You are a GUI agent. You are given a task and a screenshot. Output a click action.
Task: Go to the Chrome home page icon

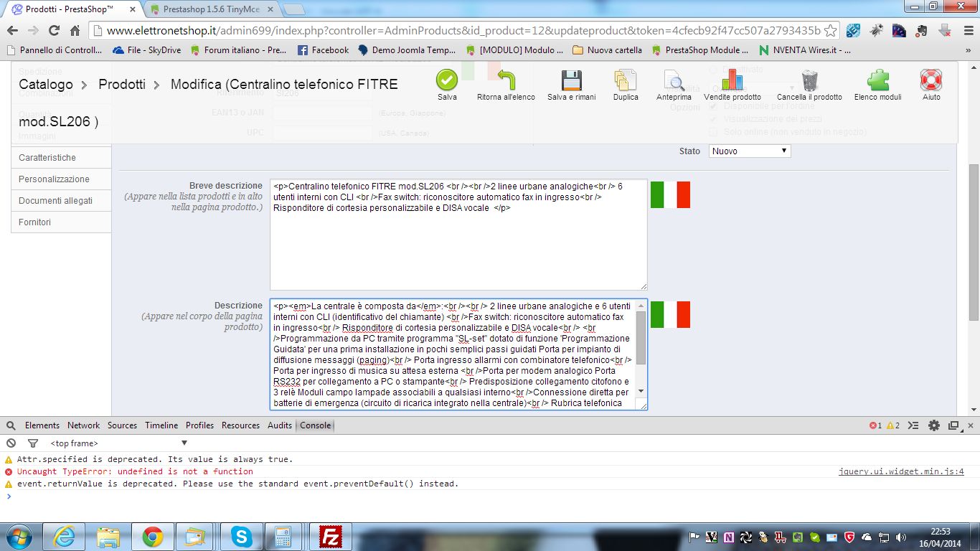(75, 31)
